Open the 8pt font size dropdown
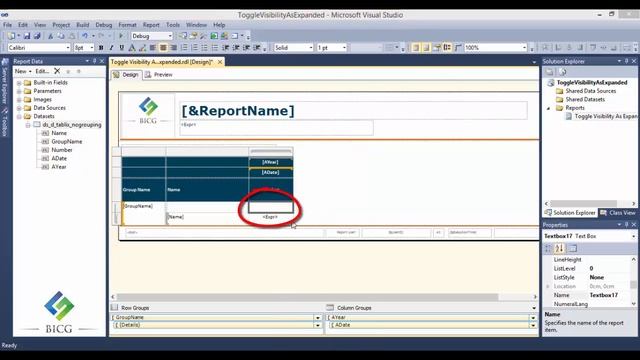Viewport: 640px width, 360px height. [91, 48]
